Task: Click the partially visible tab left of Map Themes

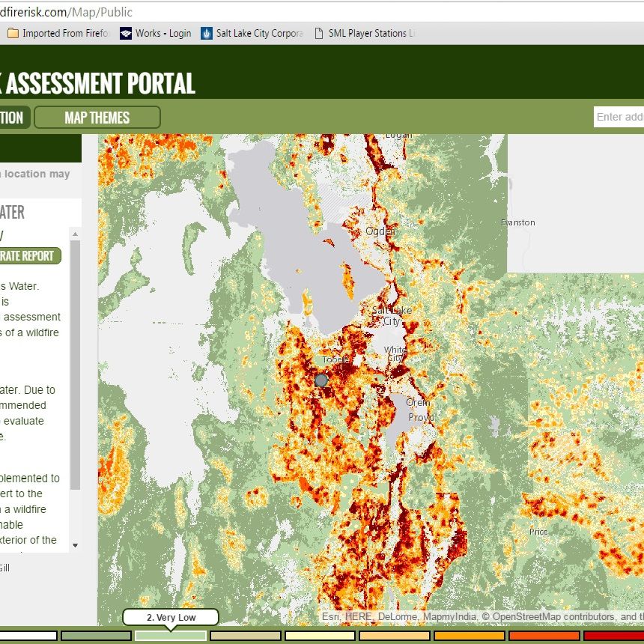Action: pos(13,118)
